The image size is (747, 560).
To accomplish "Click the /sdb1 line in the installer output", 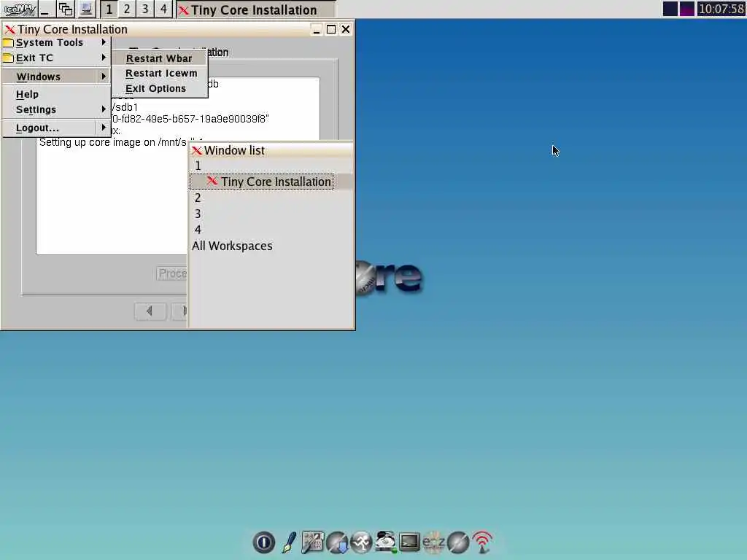I will click(x=125, y=107).
